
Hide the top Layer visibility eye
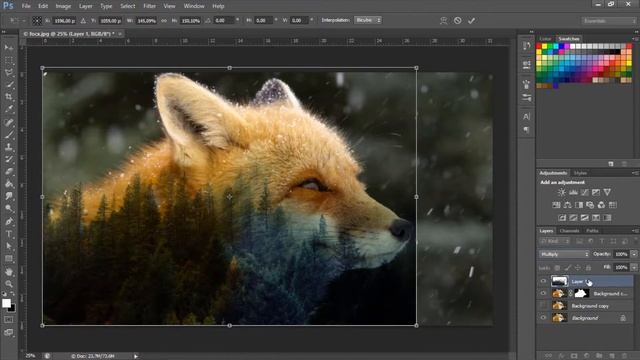[x=543, y=281]
